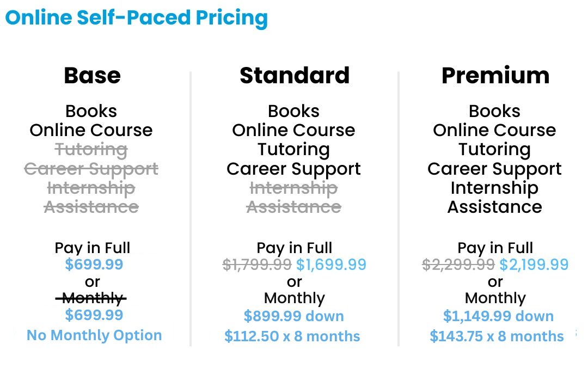588x381 pixels.
Task: Click the Online Self-Paced Pricing heading
Action: (136, 18)
